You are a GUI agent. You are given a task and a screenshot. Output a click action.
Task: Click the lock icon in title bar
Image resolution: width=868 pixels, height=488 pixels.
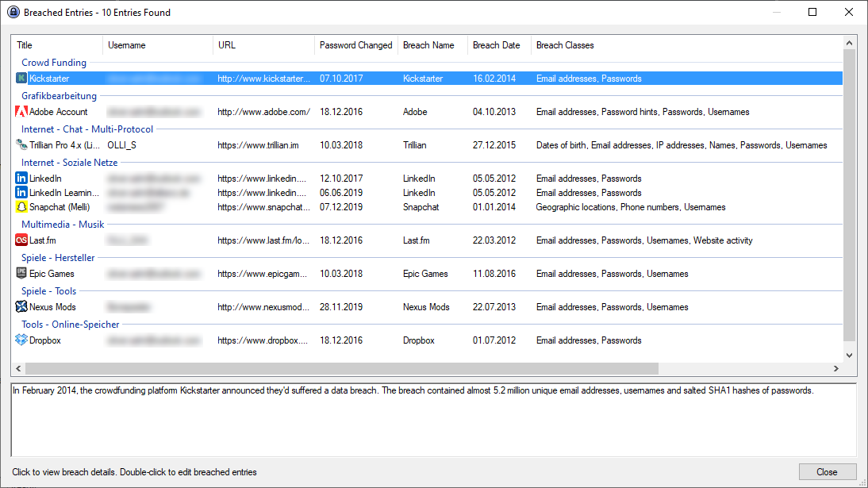pyautogui.click(x=13, y=12)
